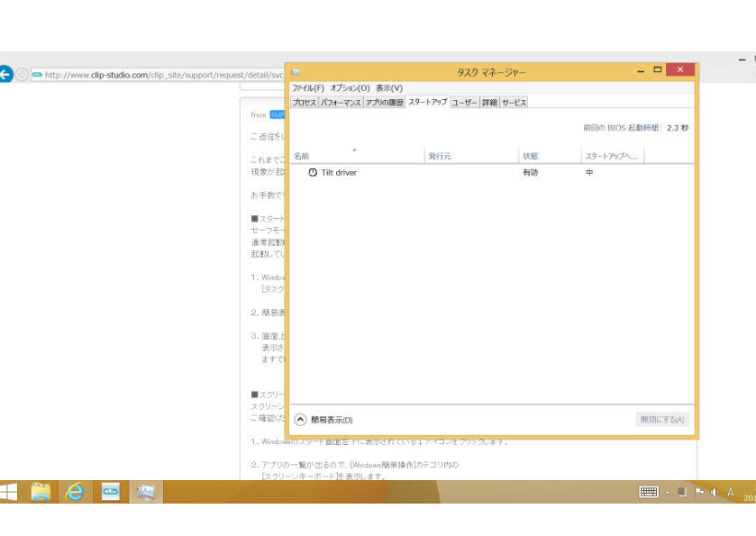Switch to the 詳細 tab

pos(489,102)
